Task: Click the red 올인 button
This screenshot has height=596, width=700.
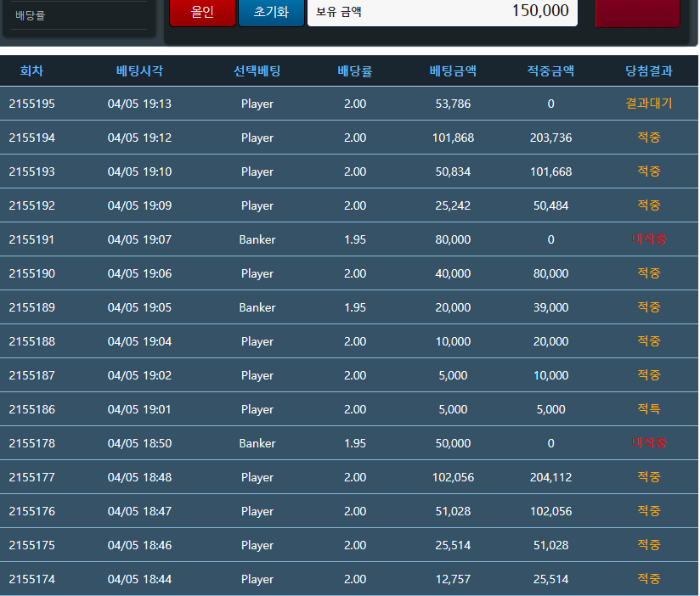Action: 202,13
